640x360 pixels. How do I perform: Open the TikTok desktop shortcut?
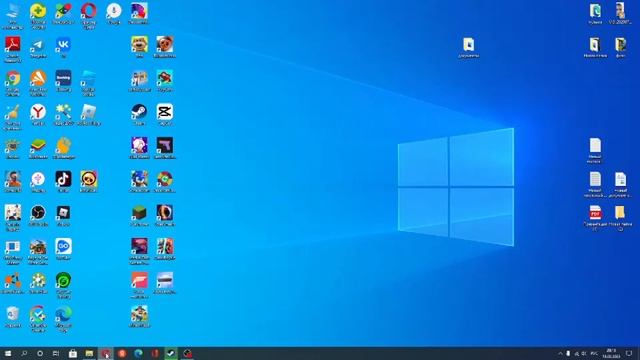(x=63, y=182)
